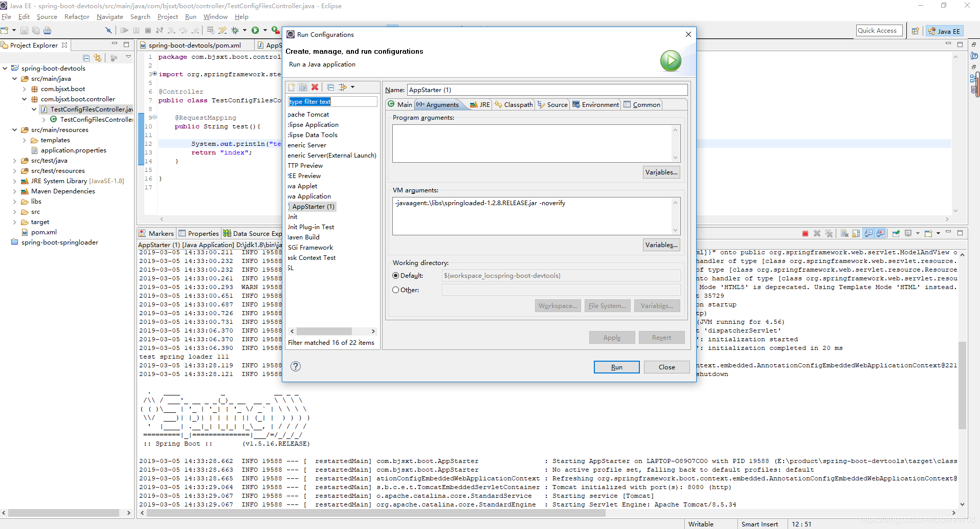
Task: Click the New launch configuration icon
Action: click(x=292, y=87)
